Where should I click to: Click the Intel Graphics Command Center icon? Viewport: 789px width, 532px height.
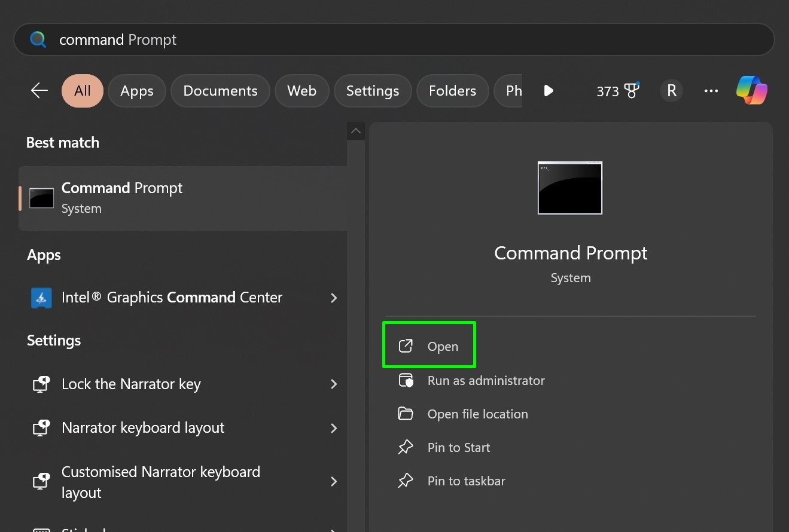click(x=41, y=298)
